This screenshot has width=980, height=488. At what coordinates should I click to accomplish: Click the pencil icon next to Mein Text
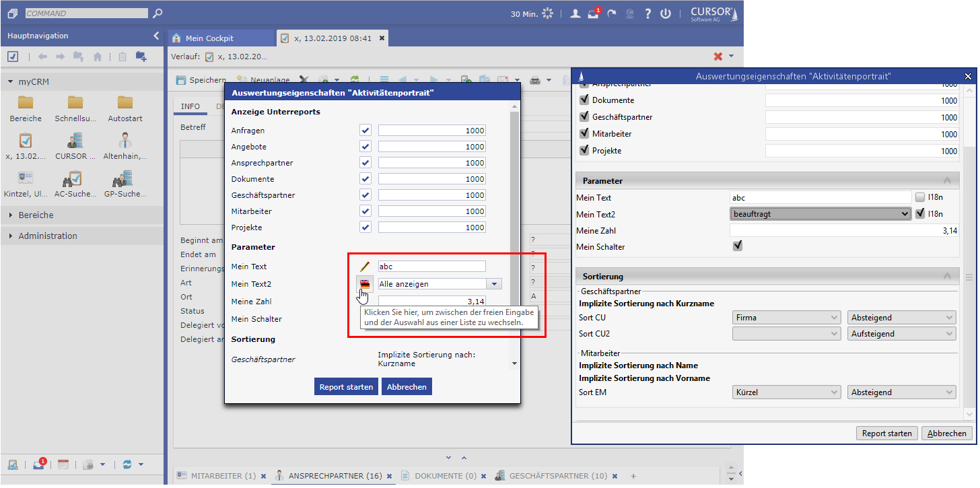pos(365,267)
